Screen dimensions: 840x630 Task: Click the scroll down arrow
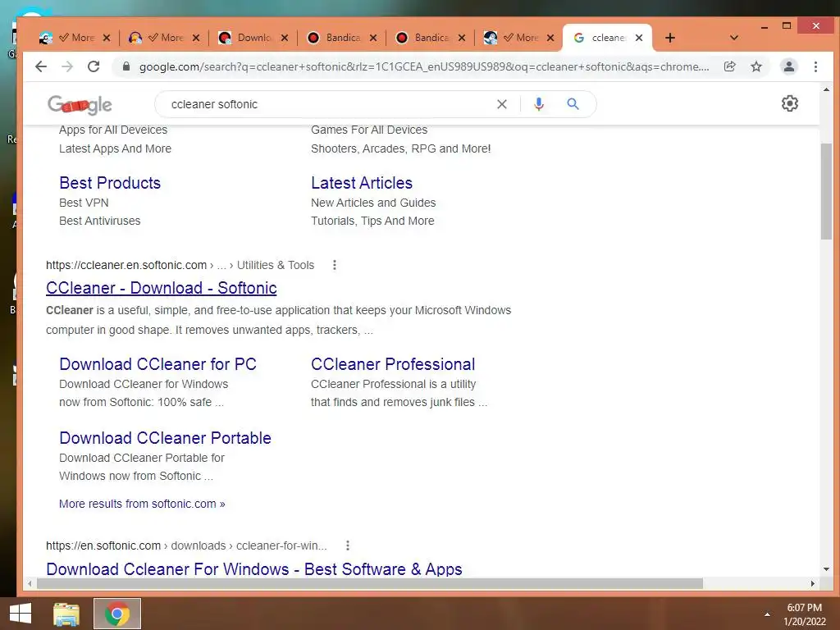(x=825, y=569)
